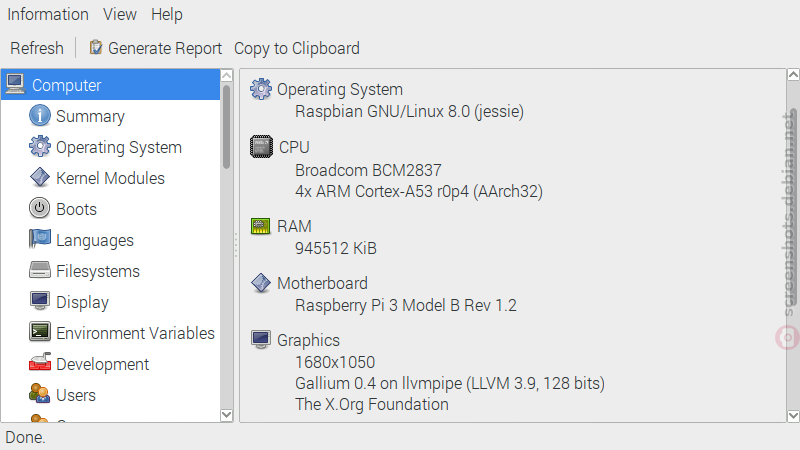
Task: Click the Motherboard diamond icon
Action: coord(261,283)
